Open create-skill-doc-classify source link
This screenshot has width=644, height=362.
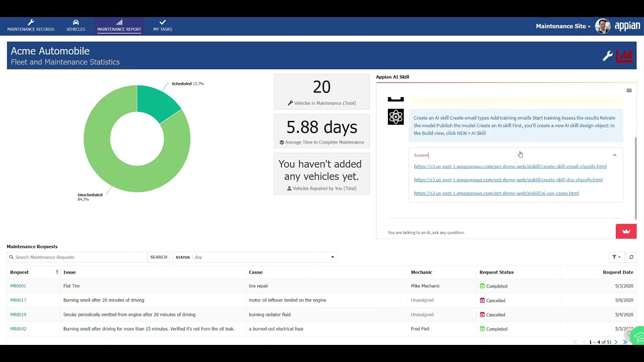coord(508,180)
